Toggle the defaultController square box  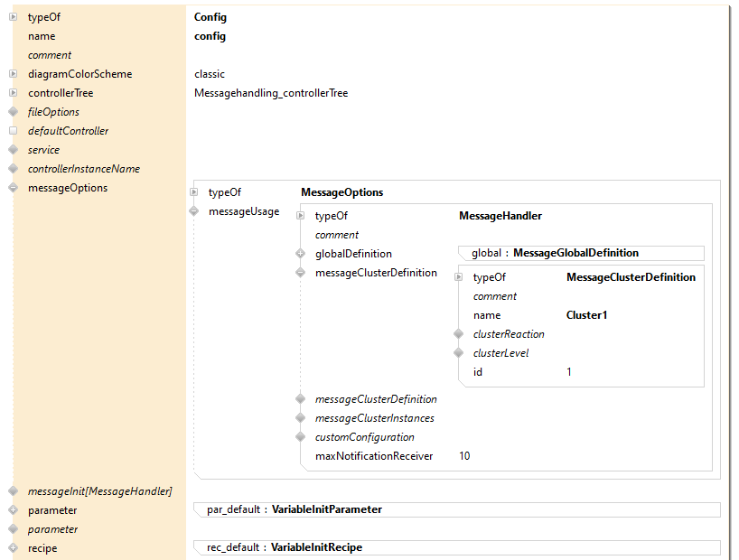13,131
